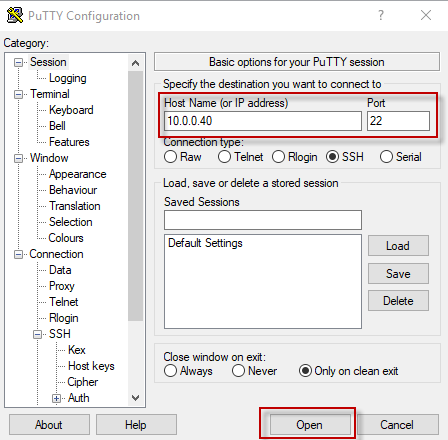Click the category tree scrollbar thumb
The width and height of the screenshot is (448, 440).
click(135, 196)
